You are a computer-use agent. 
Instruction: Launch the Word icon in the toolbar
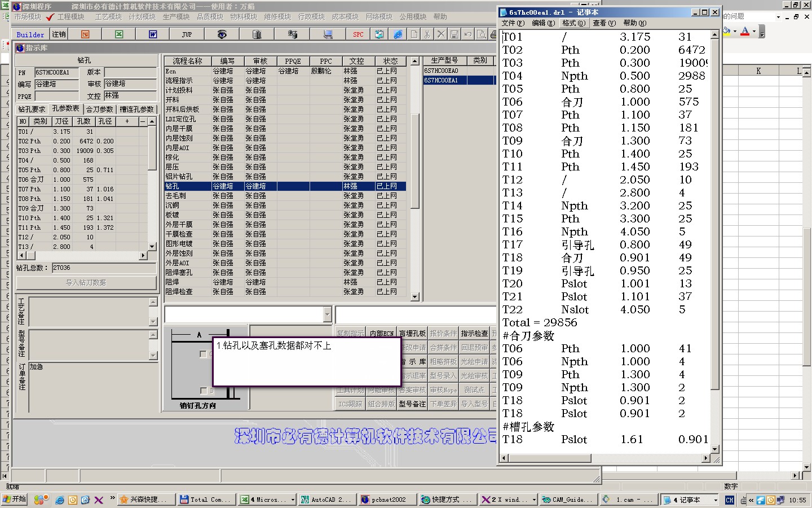point(153,34)
